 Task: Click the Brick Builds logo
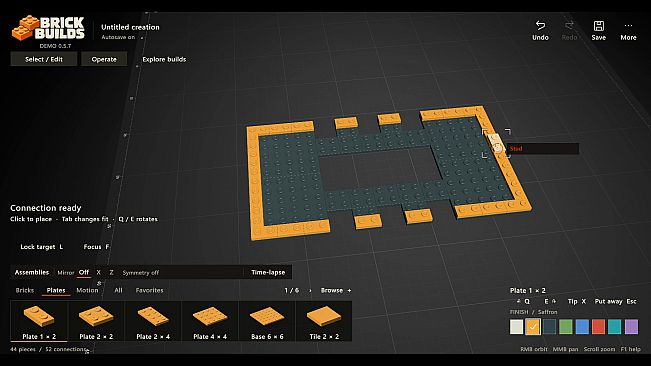(49, 28)
